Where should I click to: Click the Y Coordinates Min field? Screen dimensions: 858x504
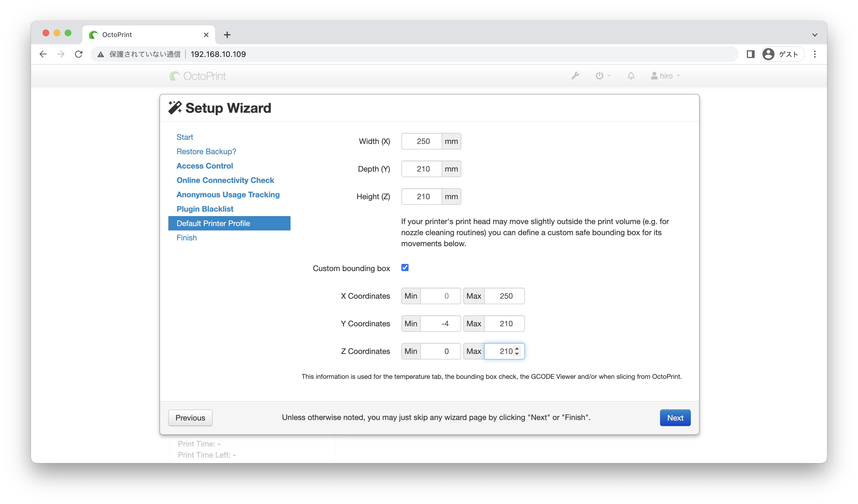441,324
